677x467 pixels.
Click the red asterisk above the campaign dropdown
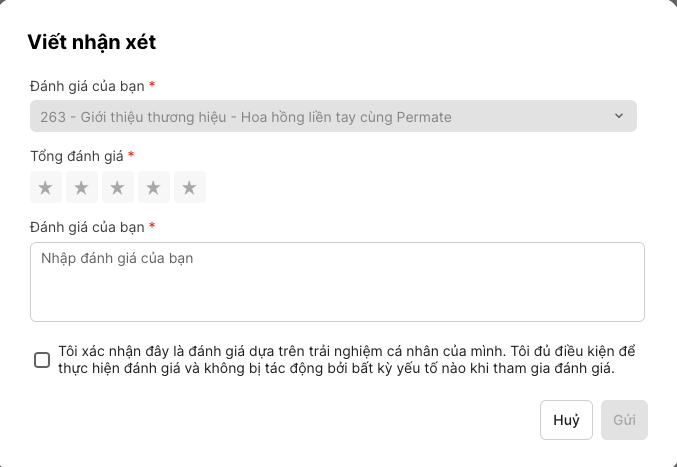152,85
